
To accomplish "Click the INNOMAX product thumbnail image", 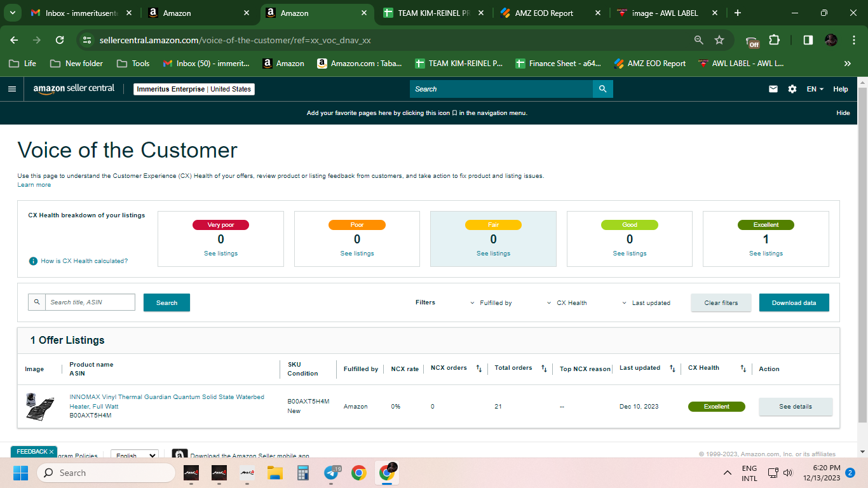I will [39, 406].
